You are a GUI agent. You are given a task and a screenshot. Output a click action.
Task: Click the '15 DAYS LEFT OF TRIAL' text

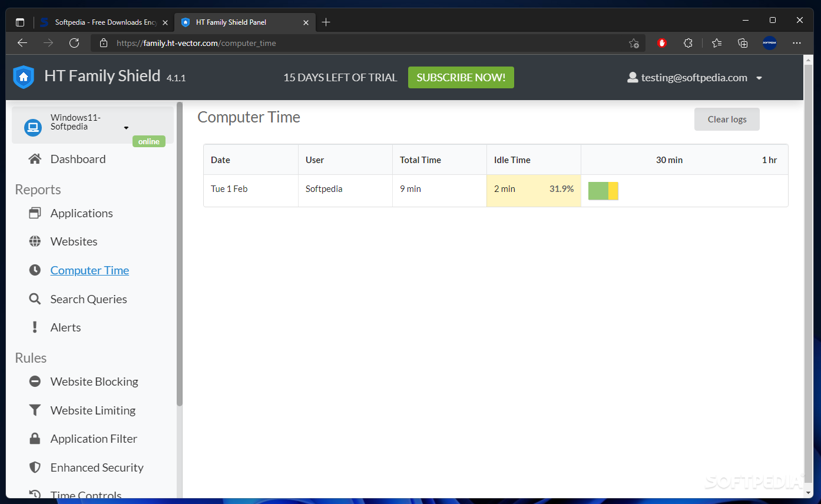click(x=340, y=77)
